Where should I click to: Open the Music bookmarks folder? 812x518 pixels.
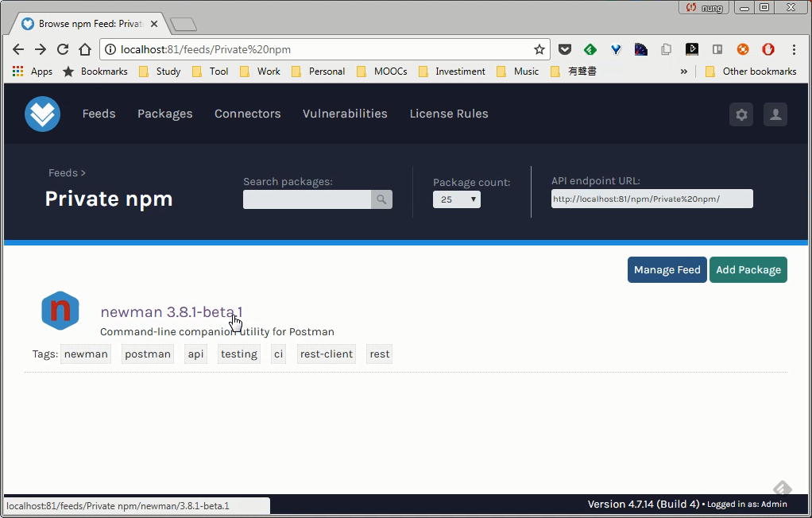click(518, 72)
